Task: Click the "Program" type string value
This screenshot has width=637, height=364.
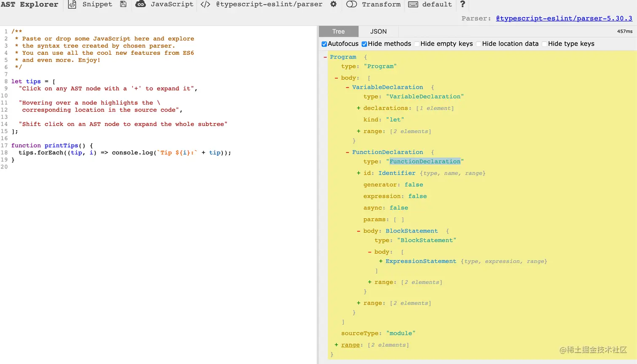Action: pos(380,66)
